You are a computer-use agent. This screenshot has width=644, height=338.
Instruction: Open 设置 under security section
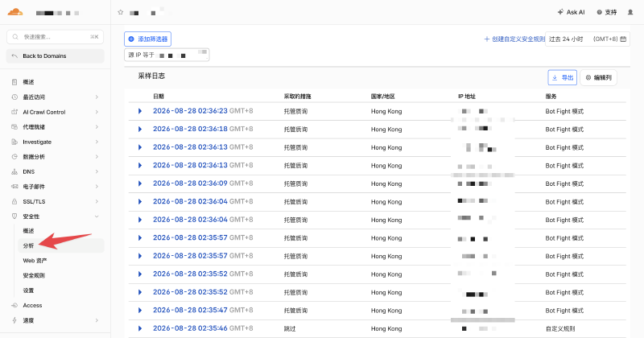pos(28,291)
